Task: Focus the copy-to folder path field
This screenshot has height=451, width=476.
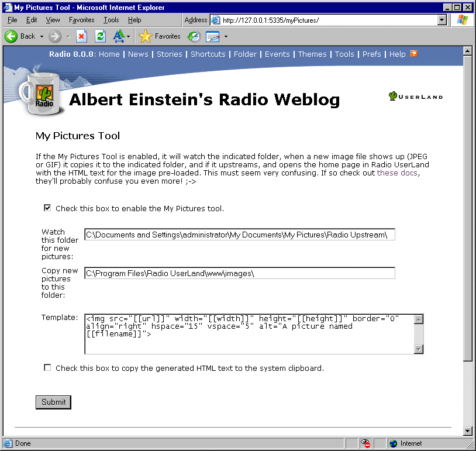Action: click(x=240, y=273)
